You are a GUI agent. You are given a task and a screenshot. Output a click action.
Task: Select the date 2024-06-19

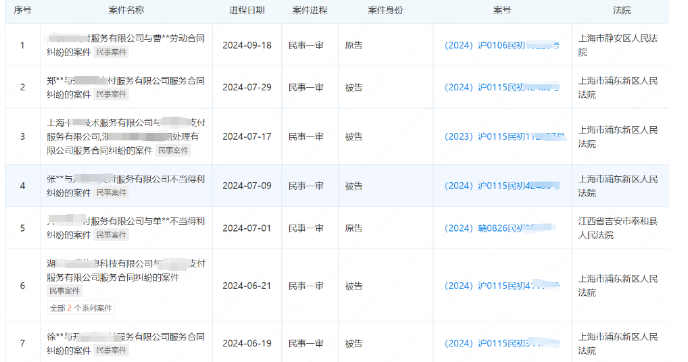pyautogui.click(x=247, y=343)
